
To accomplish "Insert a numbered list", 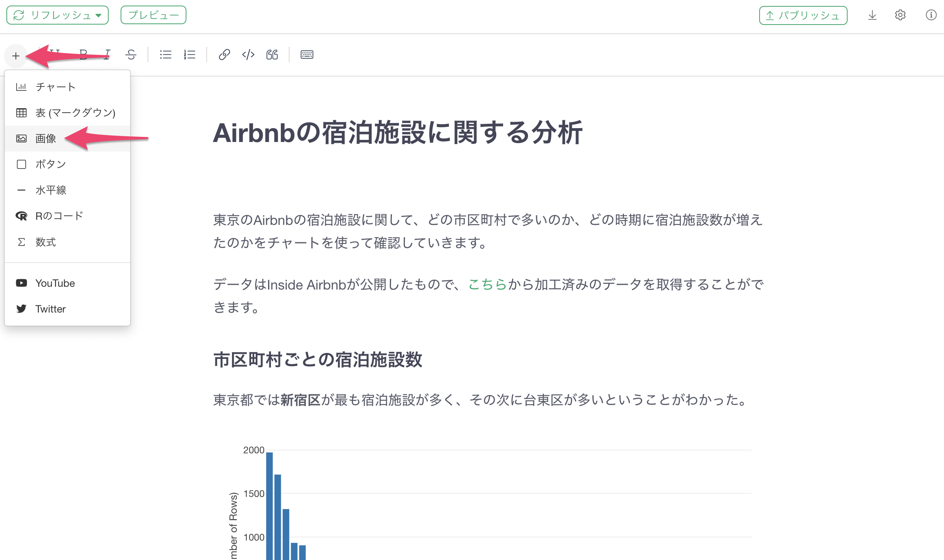I will tap(190, 54).
